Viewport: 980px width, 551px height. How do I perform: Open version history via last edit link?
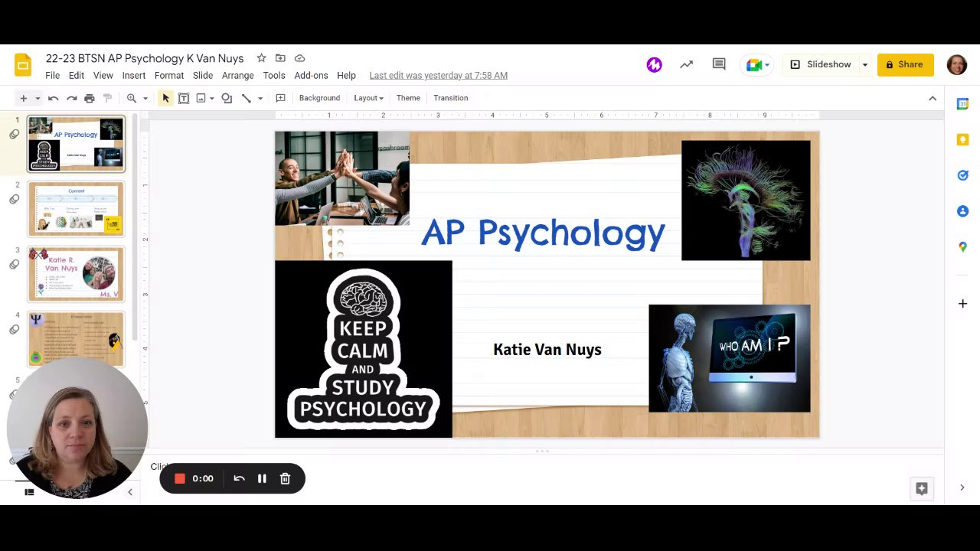[x=439, y=76]
